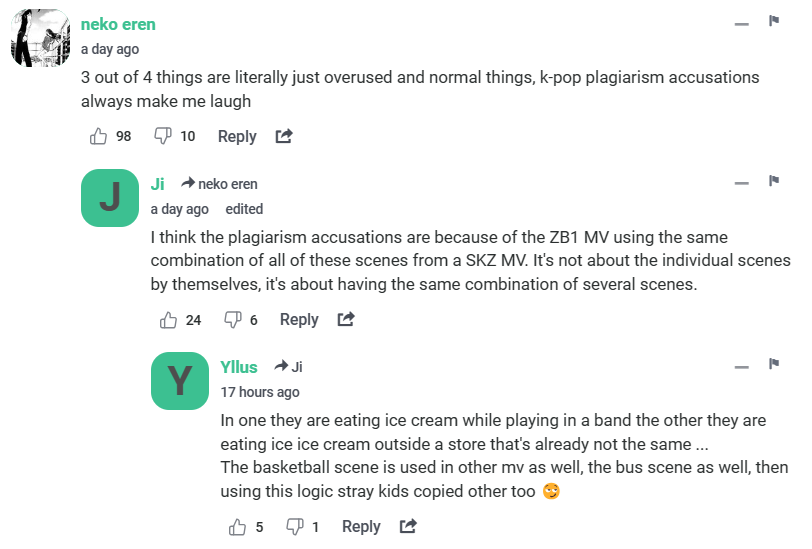Collapse neko eren's comment thread
The width and height of the screenshot is (812, 549).
741,23
